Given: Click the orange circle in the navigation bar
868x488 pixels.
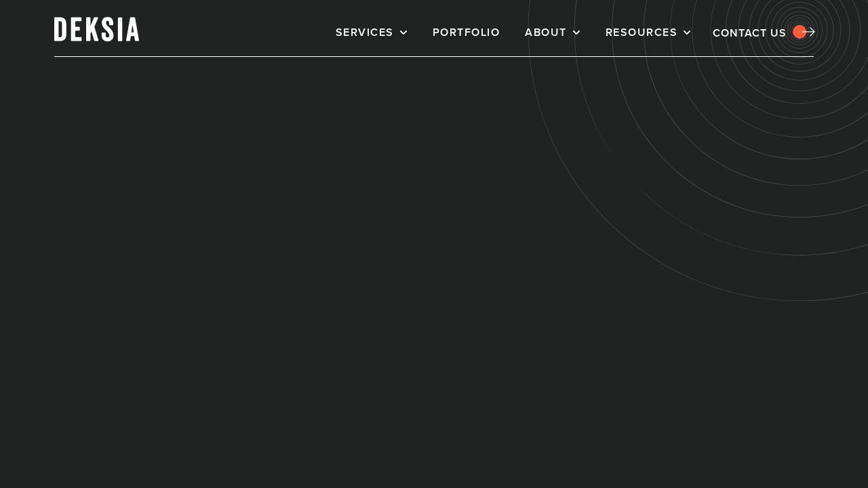Looking at the screenshot, I should point(800,32).
